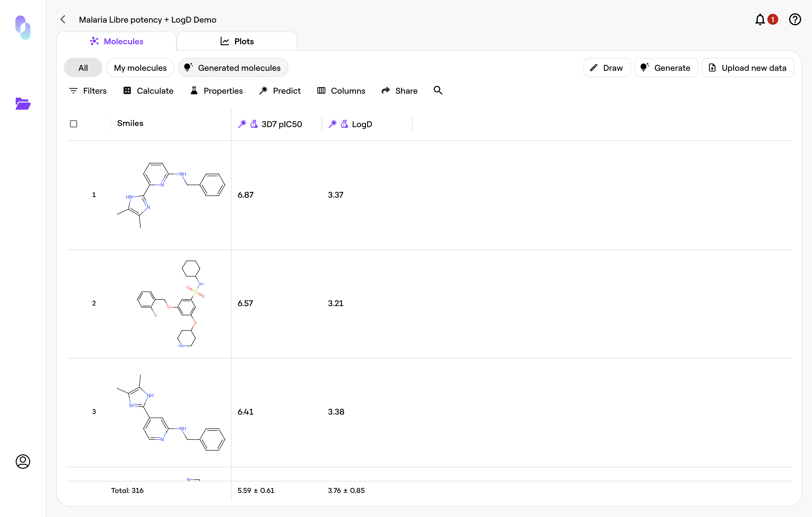Open the Columns chooser

pyautogui.click(x=341, y=91)
